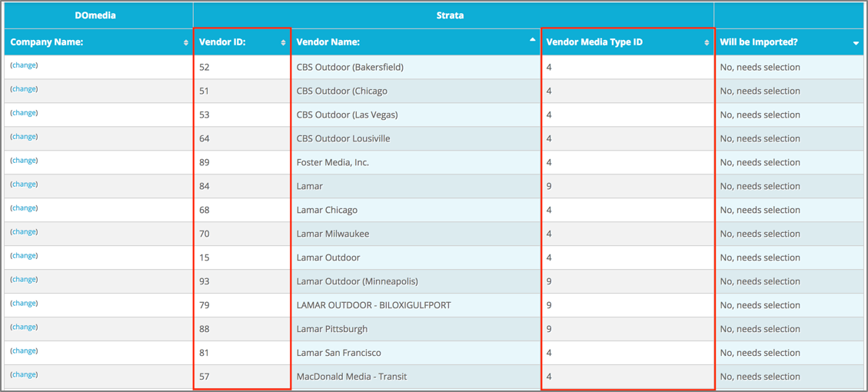868x392 pixels.
Task: Click change link for CBS Outdoor Lousiville
Action: (x=25, y=137)
